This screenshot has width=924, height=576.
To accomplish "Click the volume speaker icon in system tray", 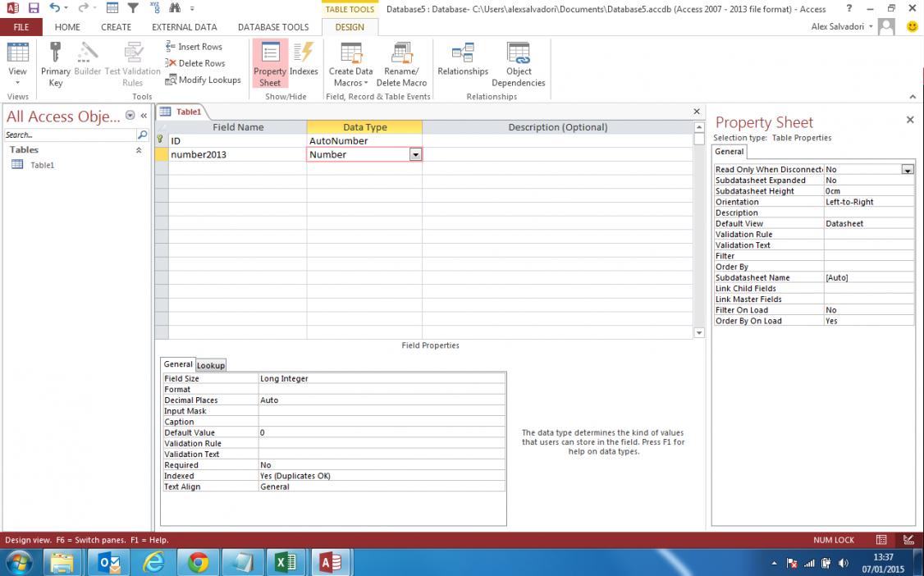I will coord(844,563).
